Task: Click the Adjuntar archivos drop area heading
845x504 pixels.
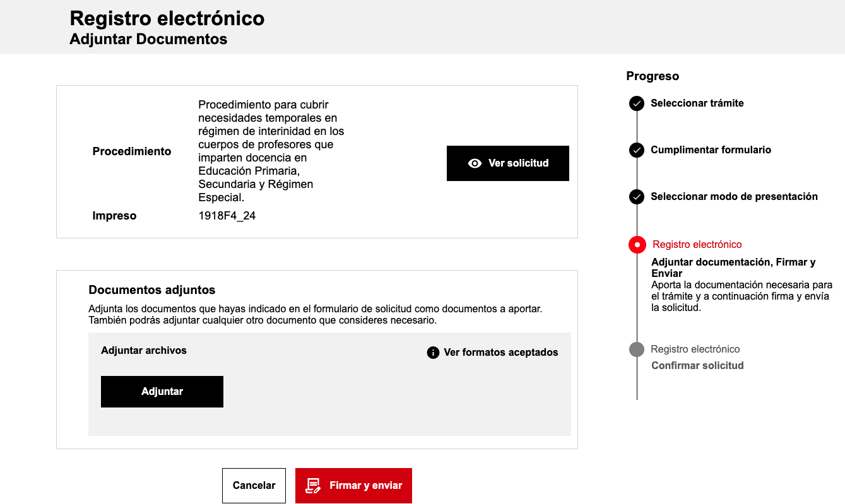Action: (x=144, y=351)
